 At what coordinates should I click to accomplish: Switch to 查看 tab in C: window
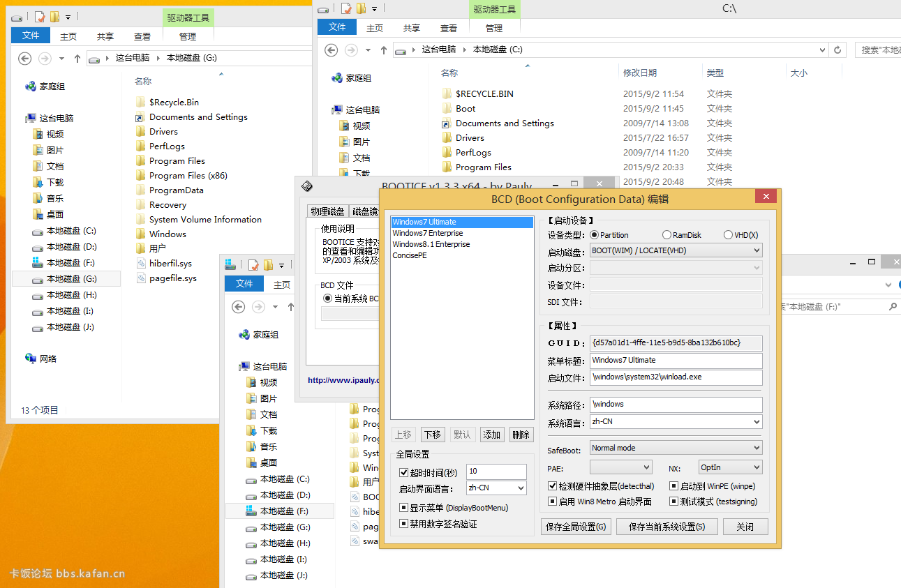[449, 29]
